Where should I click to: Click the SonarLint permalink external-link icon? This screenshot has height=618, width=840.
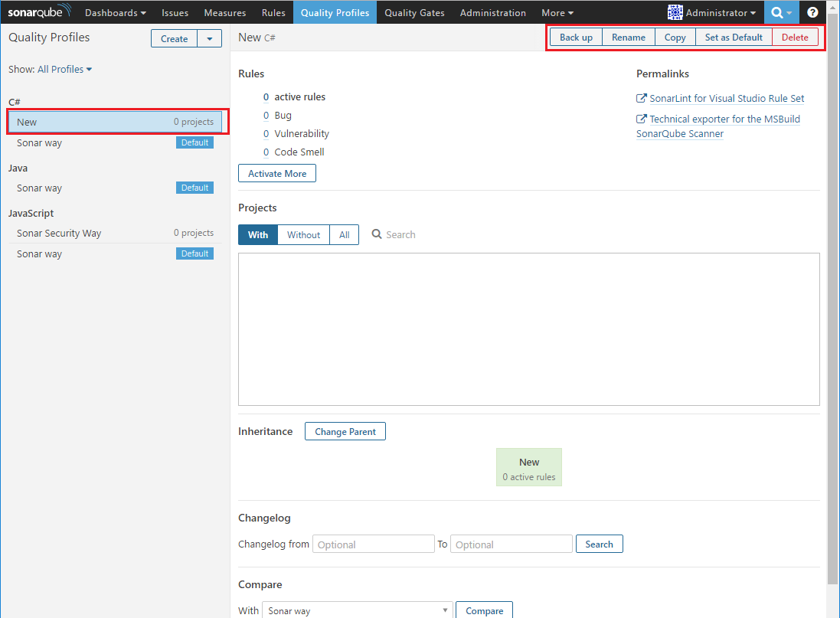point(641,98)
